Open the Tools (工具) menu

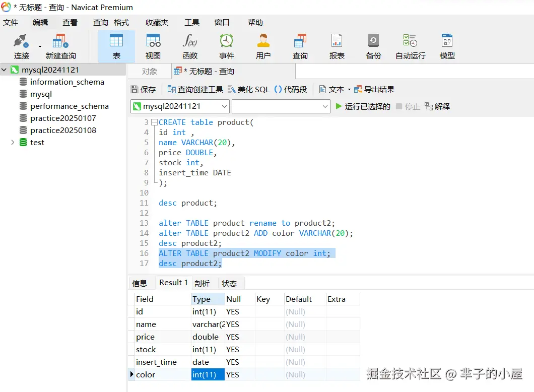[192, 23]
